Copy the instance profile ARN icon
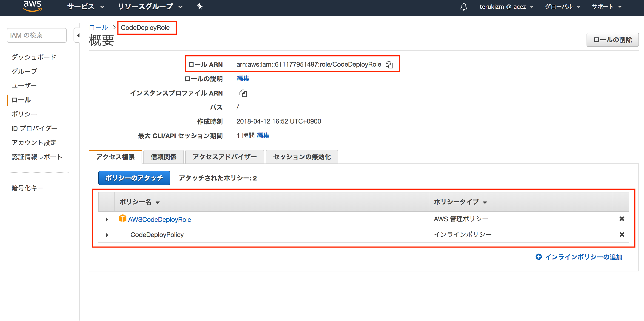Image resolution: width=644 pixels, height=321 pixels. click(243, 93)
